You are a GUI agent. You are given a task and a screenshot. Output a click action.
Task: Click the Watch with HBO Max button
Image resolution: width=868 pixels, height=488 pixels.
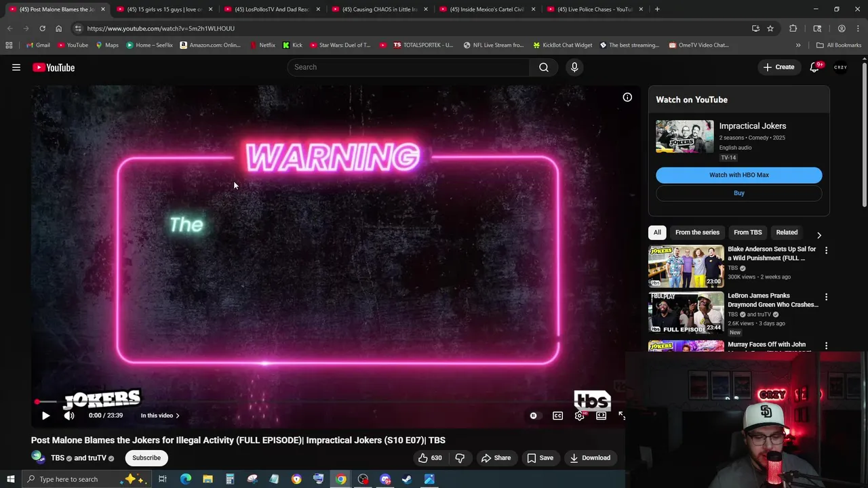pos(738,175)
